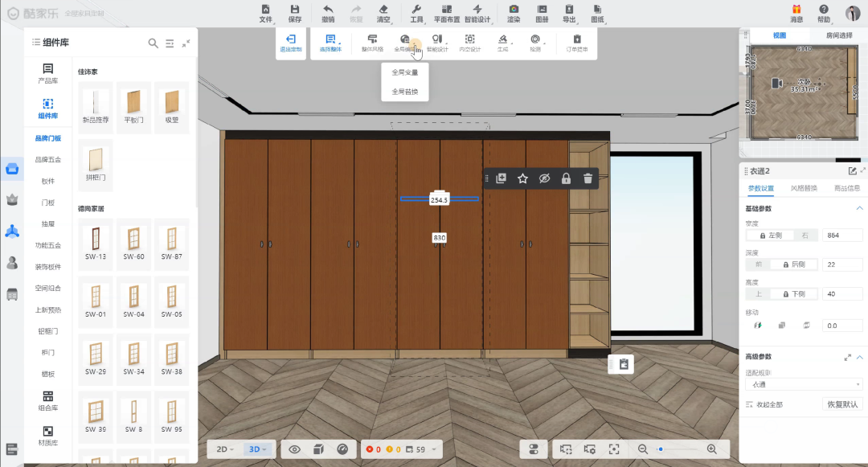The image size is (868, 467).
Task: Open the 图册 album icon
Action: [x=542, y=14]
